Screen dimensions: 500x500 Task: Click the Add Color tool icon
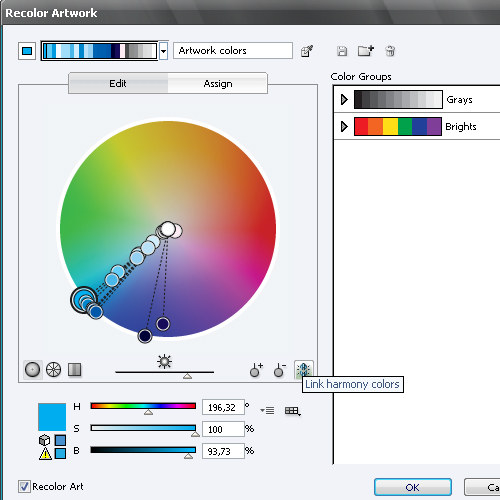(256, 370)
